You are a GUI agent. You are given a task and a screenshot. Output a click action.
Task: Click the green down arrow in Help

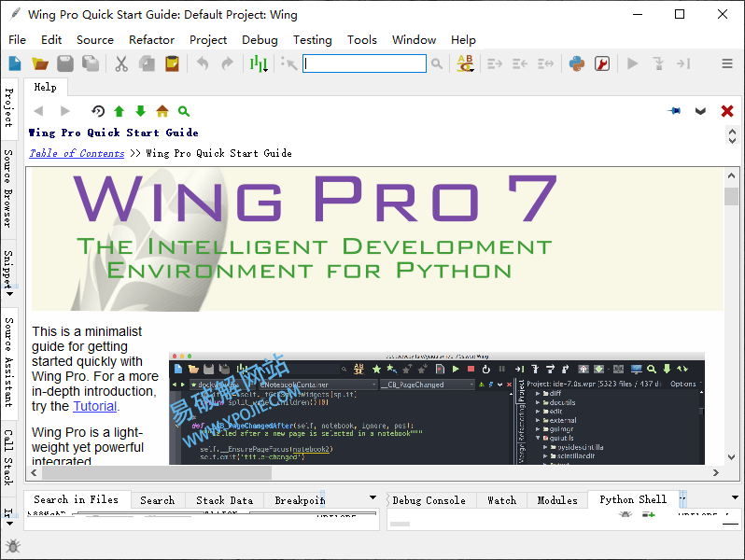point(140,111)
